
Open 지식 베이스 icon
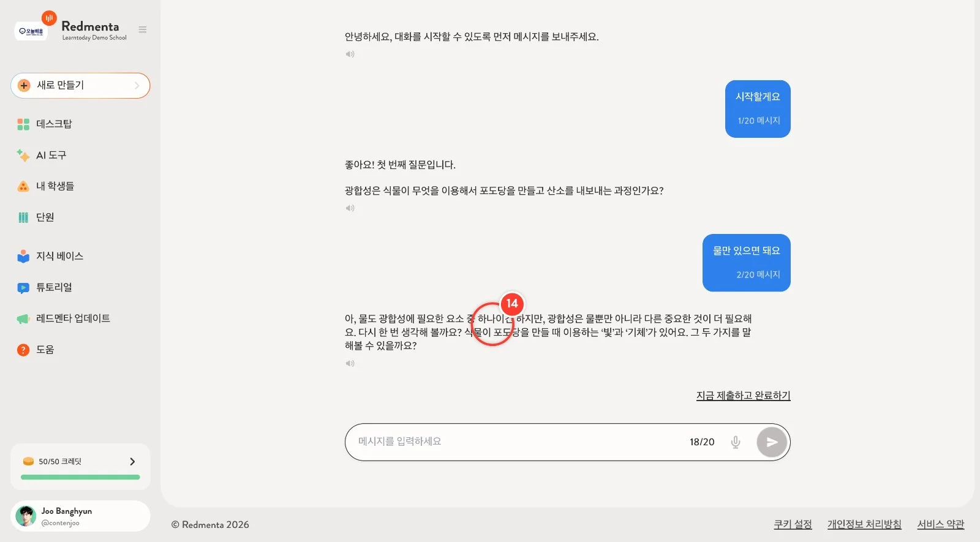[x=23, y=256]
